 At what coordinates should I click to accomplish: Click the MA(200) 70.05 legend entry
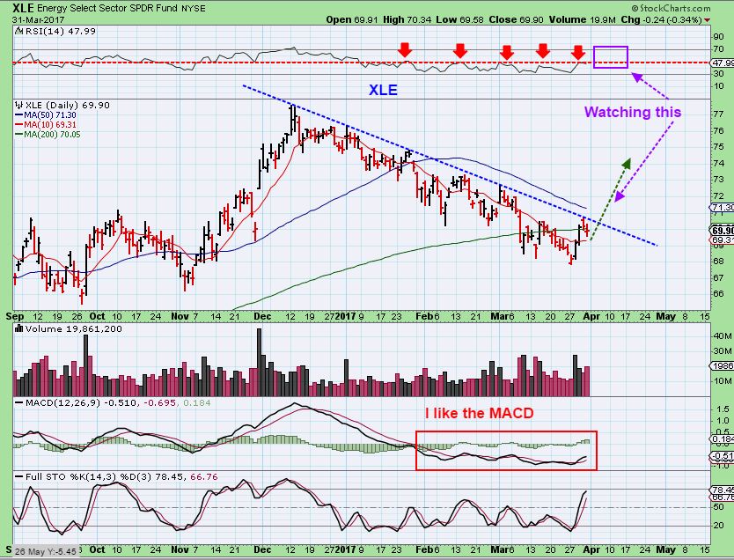click(48, 135)
